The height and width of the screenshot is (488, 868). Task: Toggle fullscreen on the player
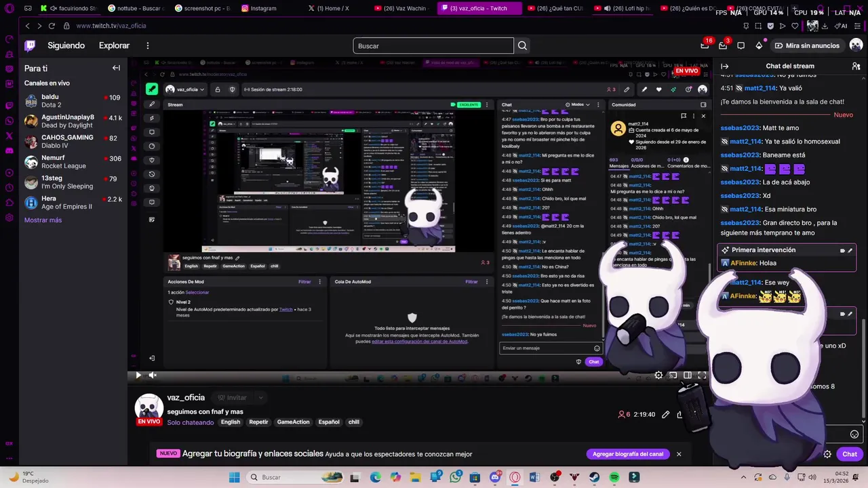click(702, 375)
